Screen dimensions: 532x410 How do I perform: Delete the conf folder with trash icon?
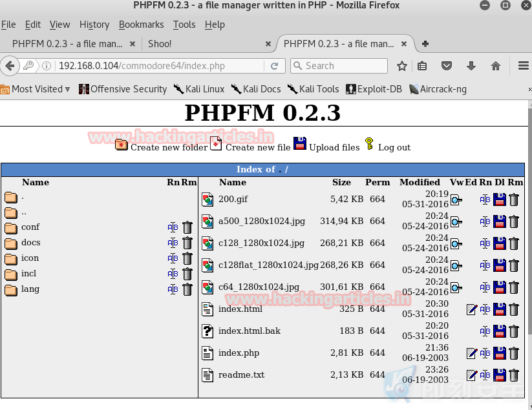click(x=187, y=227)
